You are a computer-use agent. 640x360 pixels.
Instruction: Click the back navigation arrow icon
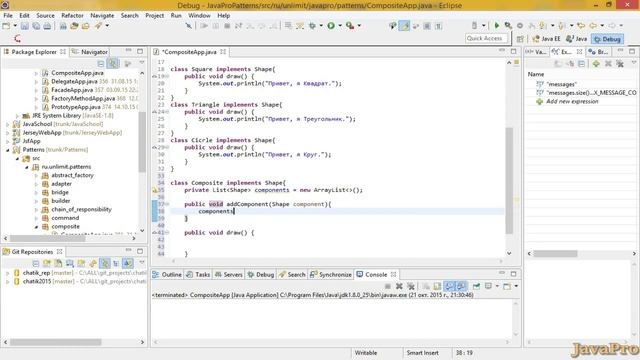coord(593,26)
